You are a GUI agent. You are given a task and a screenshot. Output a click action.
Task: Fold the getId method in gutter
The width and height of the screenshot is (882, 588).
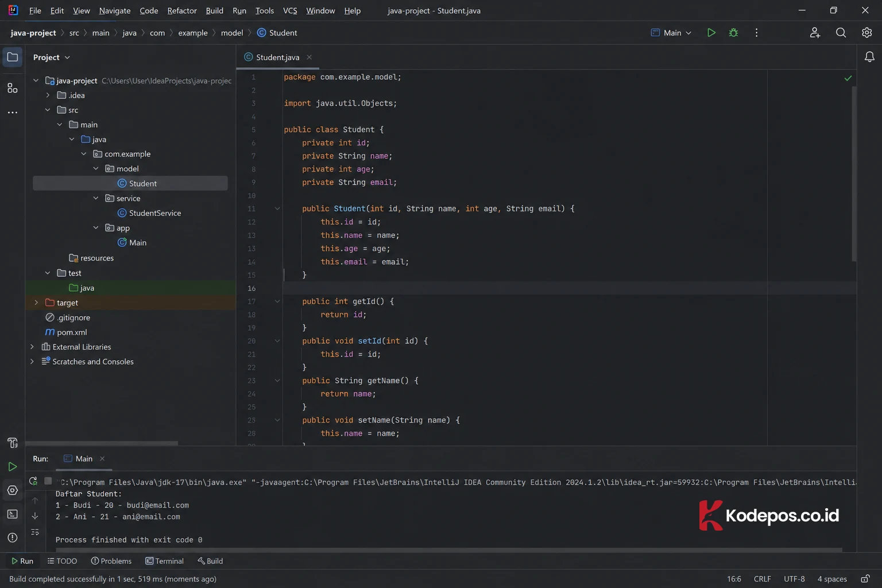tap(277, 301)
